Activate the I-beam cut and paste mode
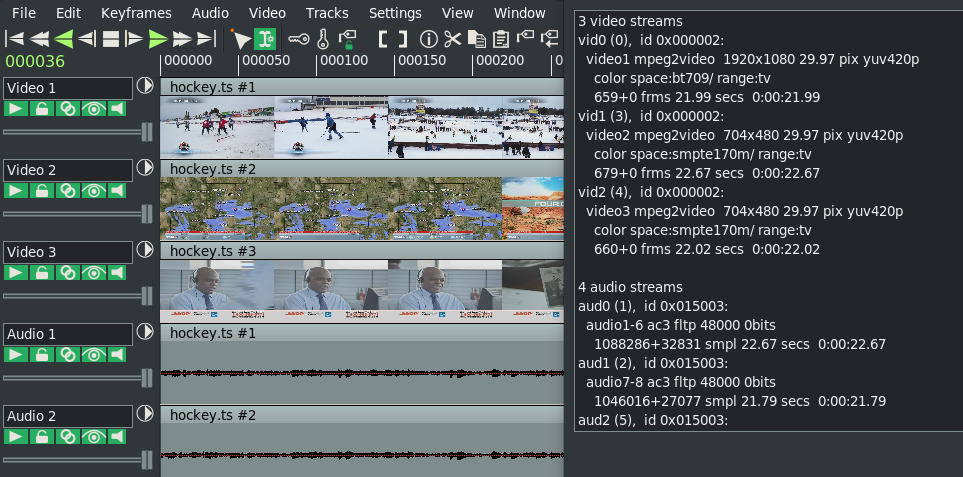This screenshot has width=963, height=477. [264, 39]
